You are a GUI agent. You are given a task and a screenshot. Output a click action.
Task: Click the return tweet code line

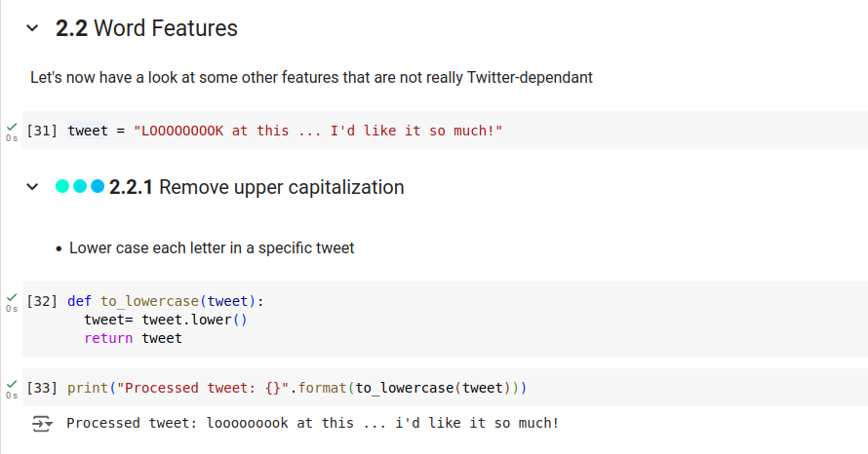pos(133,338)
